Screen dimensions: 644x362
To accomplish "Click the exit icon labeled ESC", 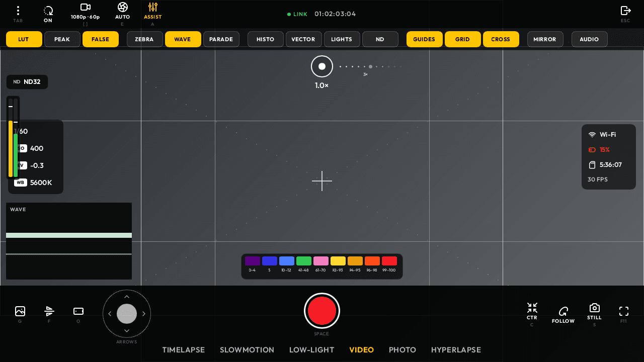I will (625, 11).
